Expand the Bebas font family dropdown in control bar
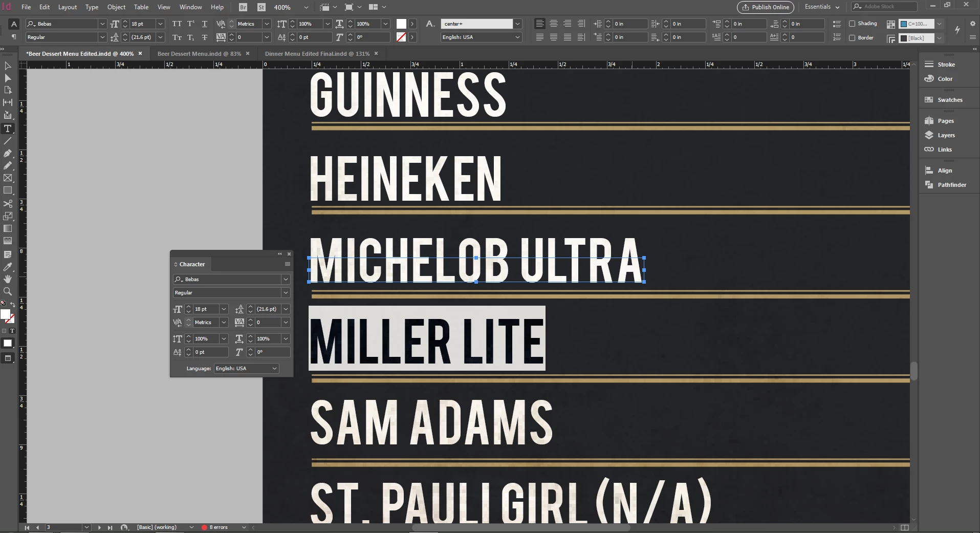Image resolution: width=980 pixels, height=533 pixels. 102,24
